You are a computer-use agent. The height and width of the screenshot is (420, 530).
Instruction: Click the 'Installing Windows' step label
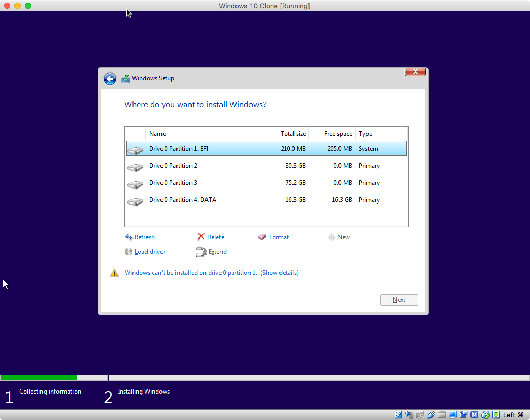tap(144, 391)
